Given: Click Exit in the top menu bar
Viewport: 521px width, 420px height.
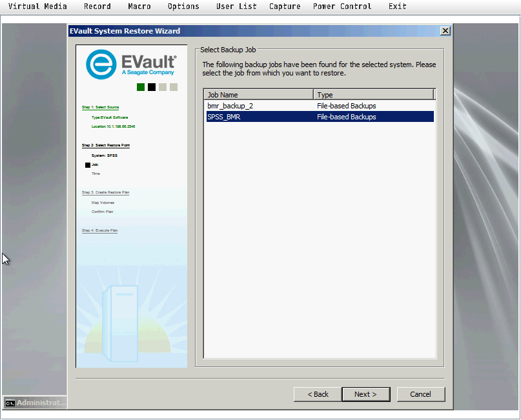Looking at the screenshot, I should (398, 6).
